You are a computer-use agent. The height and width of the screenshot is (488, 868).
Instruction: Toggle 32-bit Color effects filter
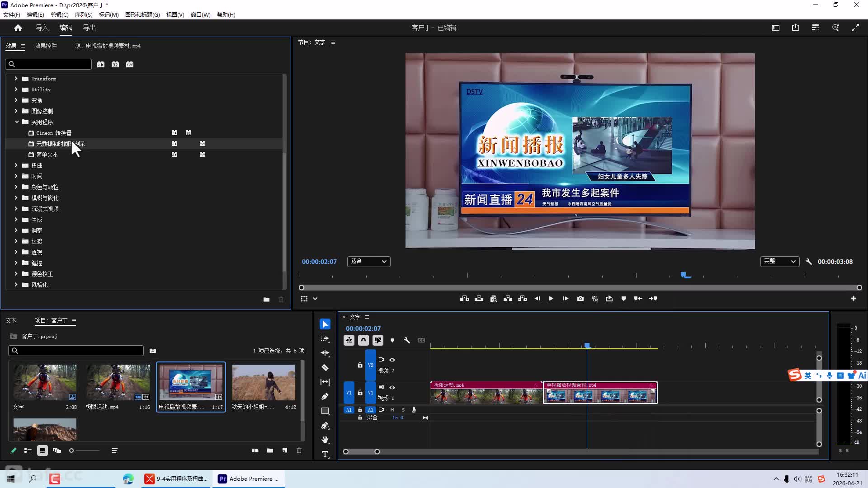115,64
